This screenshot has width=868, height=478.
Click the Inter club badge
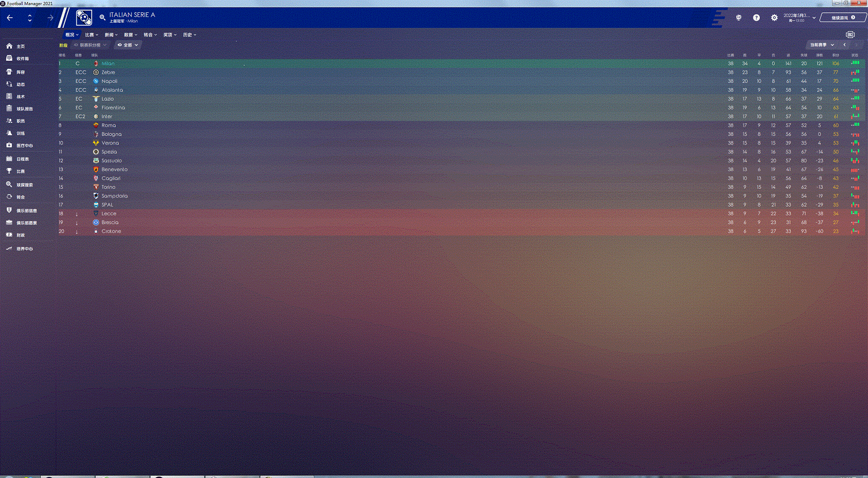[x=96, y=117]
